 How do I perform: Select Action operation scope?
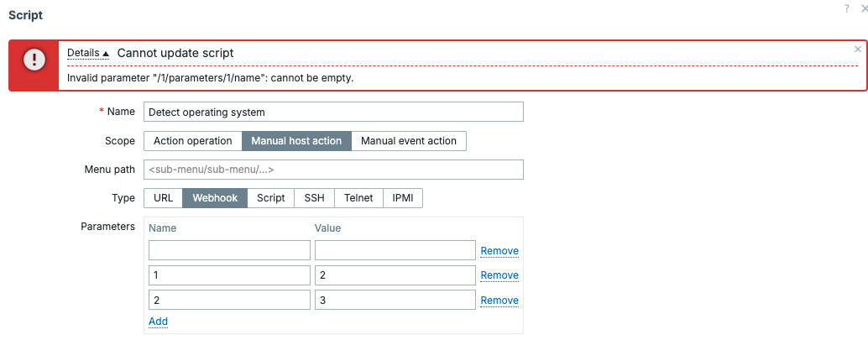(192, 141)
